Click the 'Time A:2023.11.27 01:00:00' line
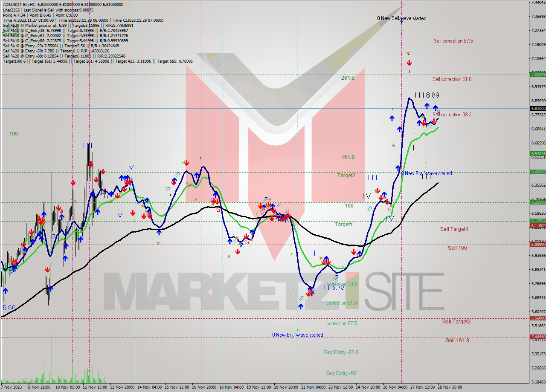The height and width of the screenshot is (392, 546). click(x=83, y=20)
